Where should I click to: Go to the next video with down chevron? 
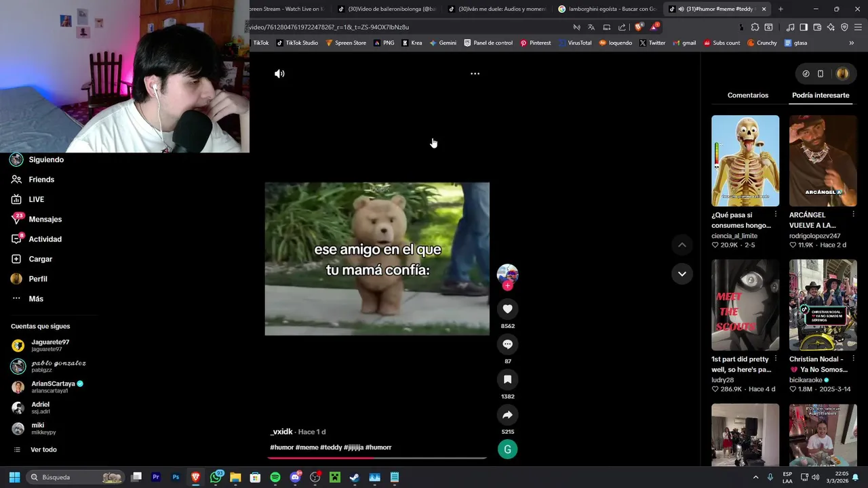[x=682, y=274]
